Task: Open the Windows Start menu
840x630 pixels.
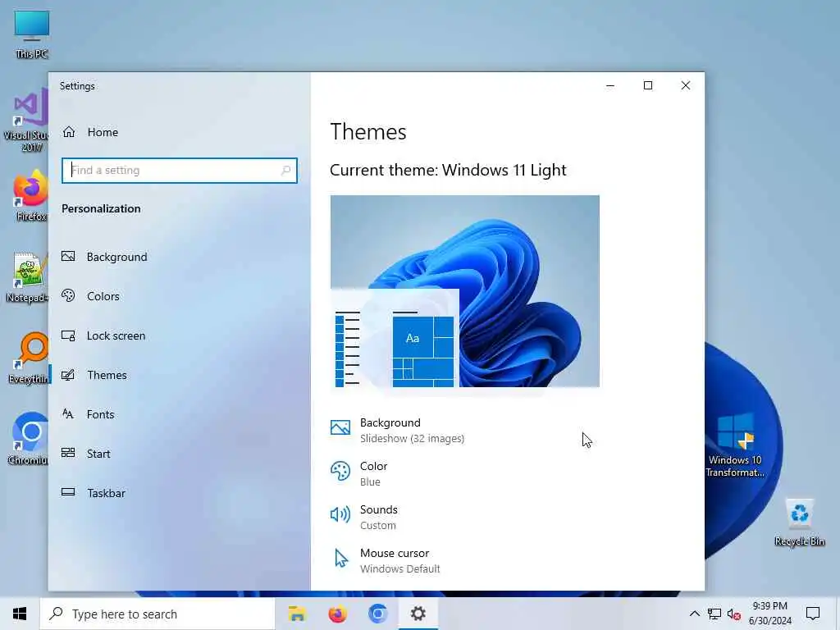Action: (x=20, y=614)
